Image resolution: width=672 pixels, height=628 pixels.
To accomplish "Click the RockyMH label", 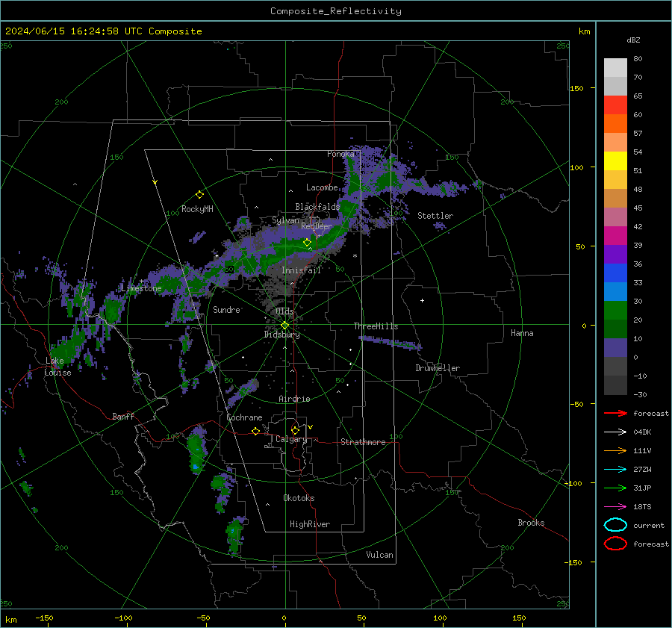I will click(x=197, y=209).
